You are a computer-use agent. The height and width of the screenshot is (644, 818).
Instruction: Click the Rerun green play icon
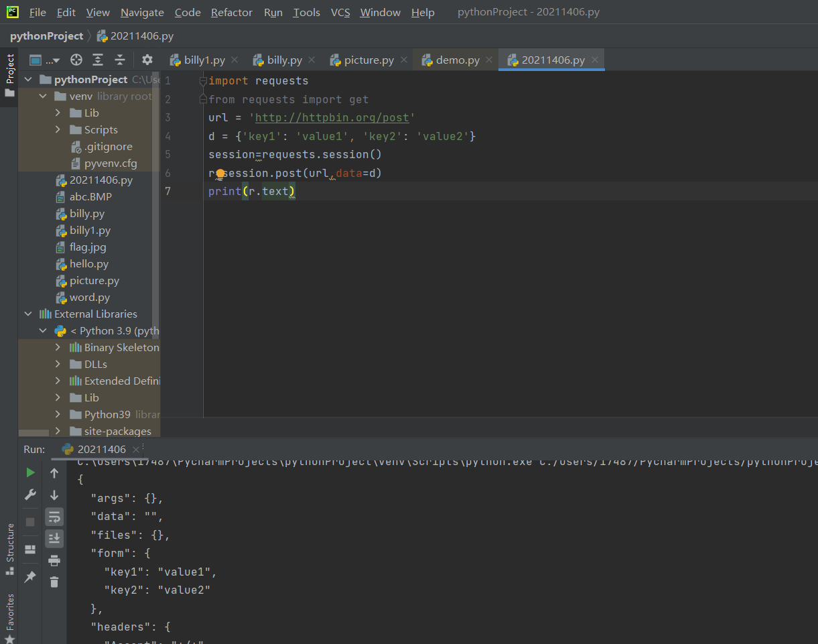[x=30, y=473]
